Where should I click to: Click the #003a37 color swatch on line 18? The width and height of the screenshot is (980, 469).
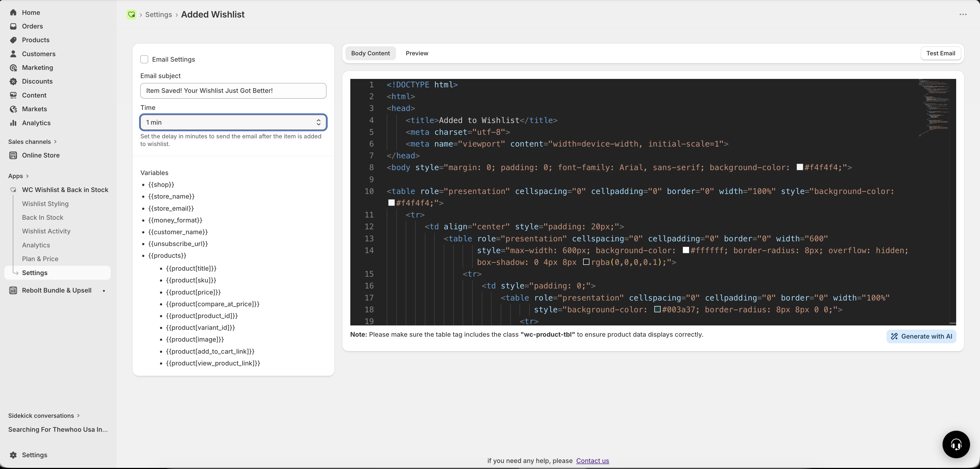point(657,309)
